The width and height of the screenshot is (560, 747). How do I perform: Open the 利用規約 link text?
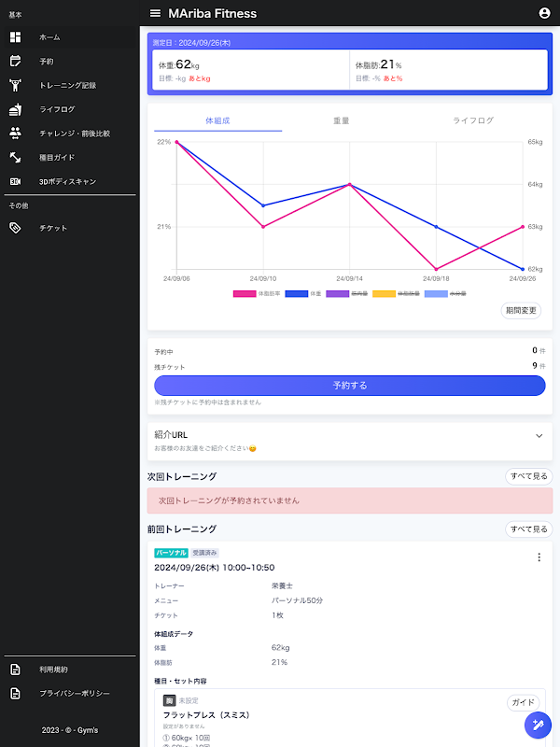[x=53, y=669]
